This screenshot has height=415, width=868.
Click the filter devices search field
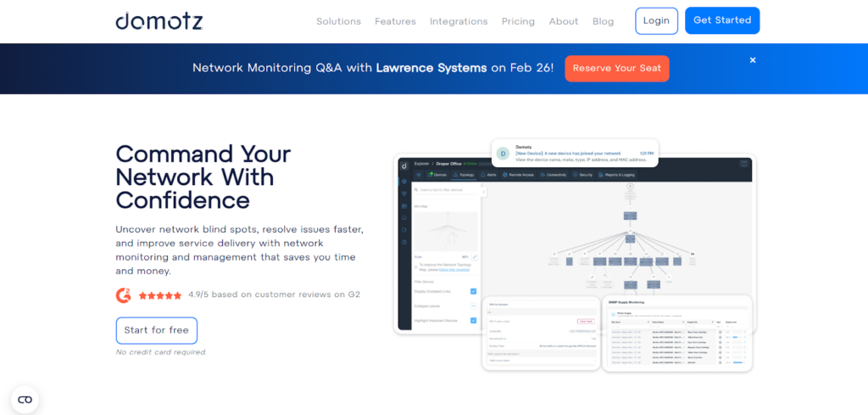point(446,190)
